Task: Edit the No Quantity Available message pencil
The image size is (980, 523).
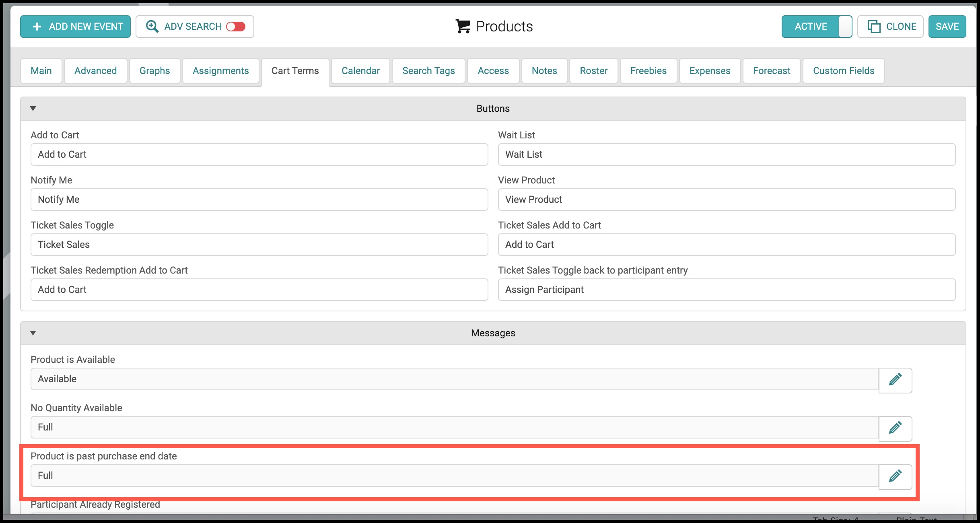Action: click(x=895, y=428)
